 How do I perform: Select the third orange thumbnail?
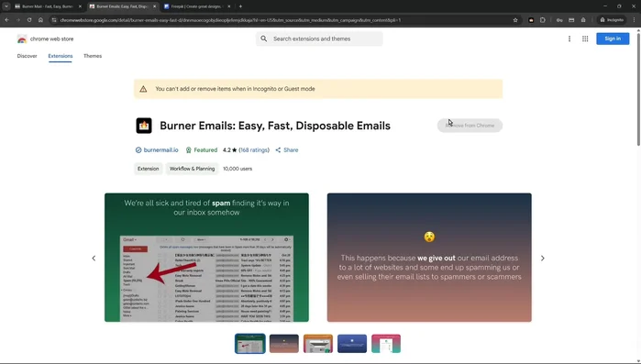tap(317, 344)
